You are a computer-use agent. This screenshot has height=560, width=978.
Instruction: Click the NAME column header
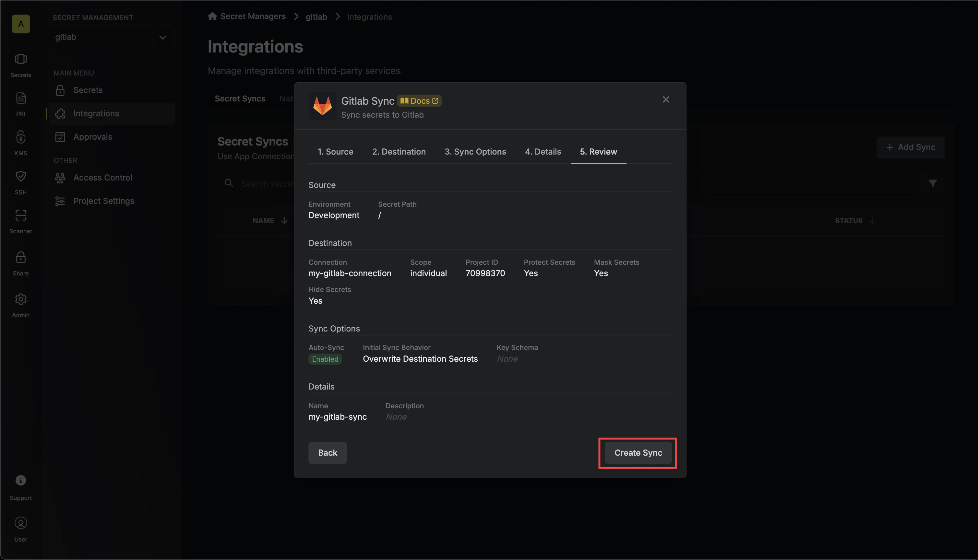coord(263,220)
